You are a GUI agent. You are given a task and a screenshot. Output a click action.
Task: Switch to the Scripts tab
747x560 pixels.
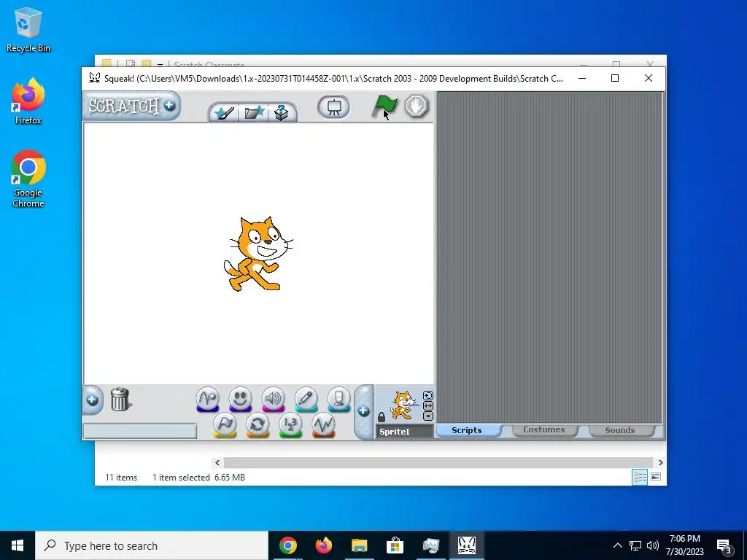point(467,430)
